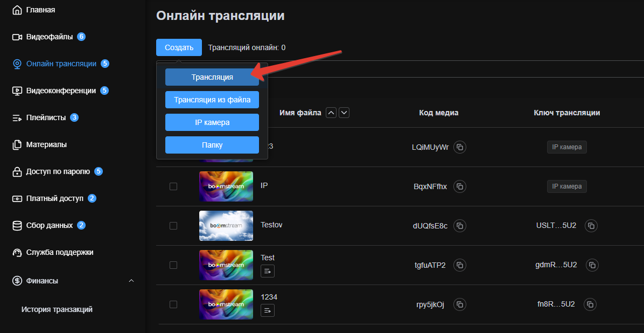This screenshot has height=333, width=644.
Task: Open Служба поддержки page
Action: click(x=60, y=253)
